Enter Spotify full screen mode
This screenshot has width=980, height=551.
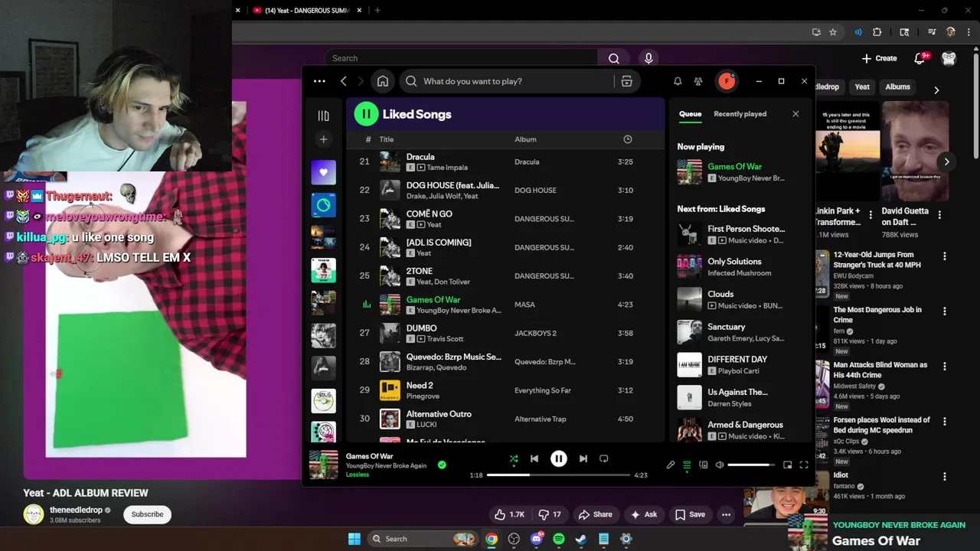804,465
